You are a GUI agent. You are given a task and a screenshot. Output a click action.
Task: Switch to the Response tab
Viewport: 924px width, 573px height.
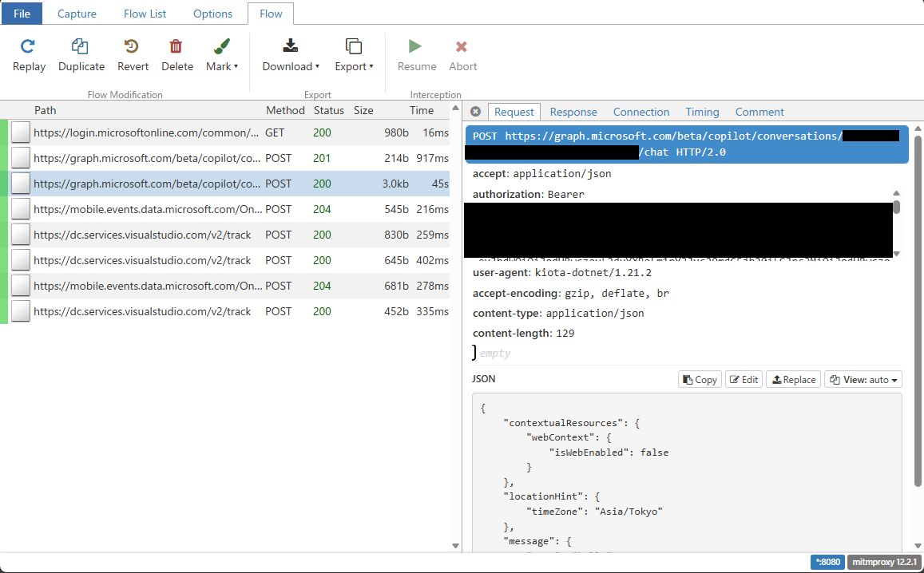click(x=574, y=112)
